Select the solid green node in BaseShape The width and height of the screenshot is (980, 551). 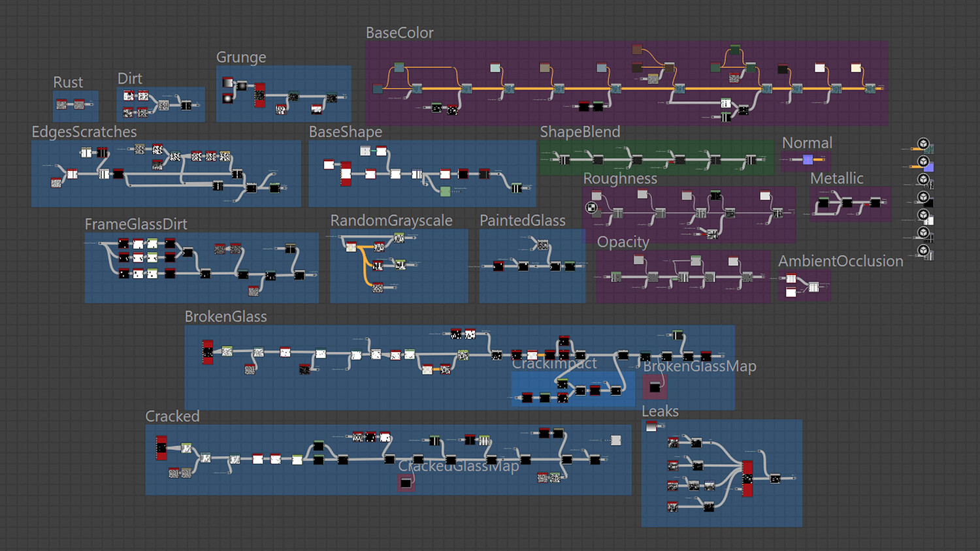[445, 191]
